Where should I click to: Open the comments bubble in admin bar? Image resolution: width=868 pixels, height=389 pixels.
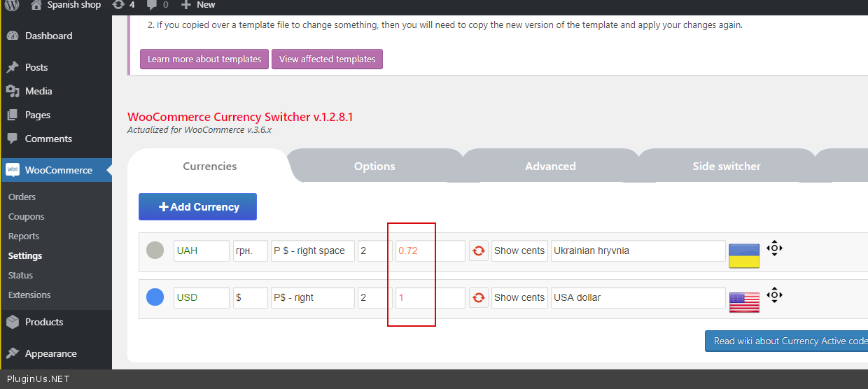(x=157, y=5)
